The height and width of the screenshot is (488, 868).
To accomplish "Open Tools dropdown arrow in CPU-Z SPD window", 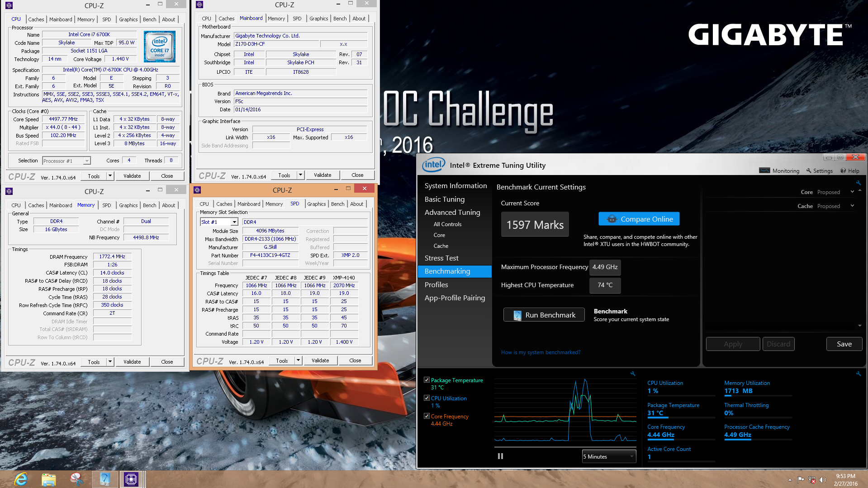I will [298, 360].
